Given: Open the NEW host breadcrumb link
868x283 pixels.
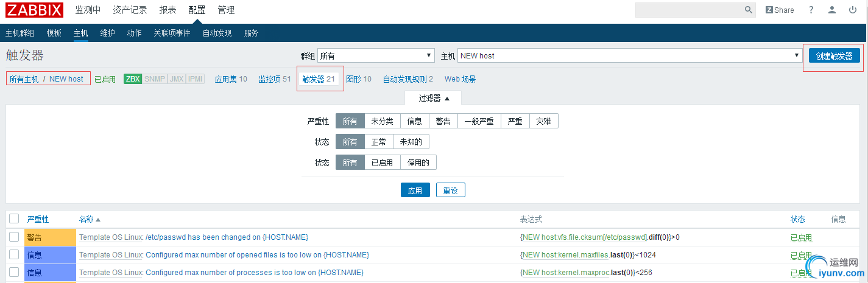Looking at the screenshot, I should point(66,79).
